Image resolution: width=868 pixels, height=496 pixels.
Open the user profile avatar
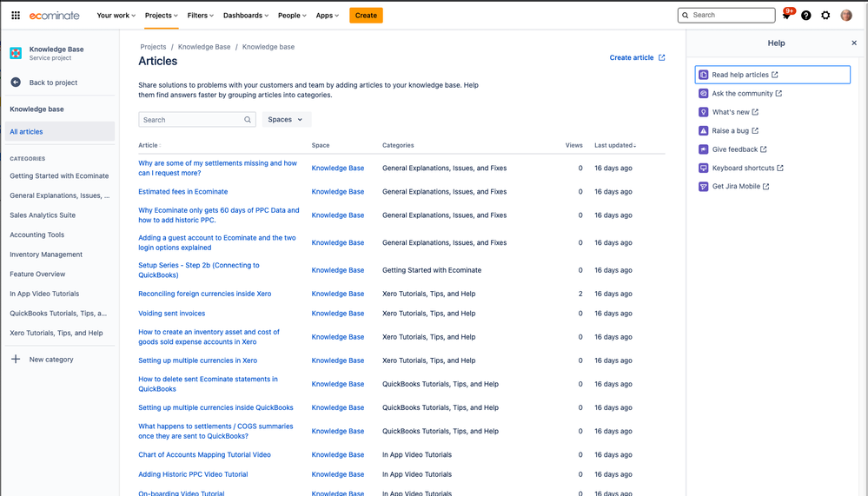click(846, 16)
